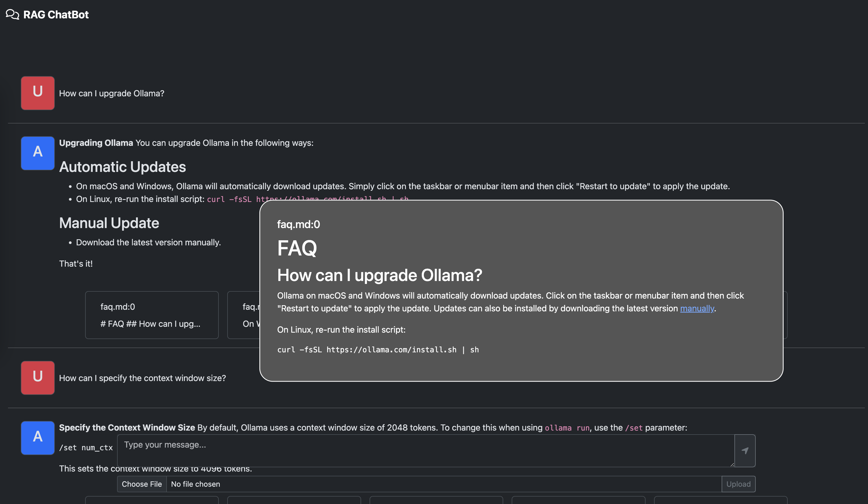Click blue A avatar beside Upgrading Ollama answer
Image resolution: width=868 pixels, height=504 pixels.
pos(38,153)
